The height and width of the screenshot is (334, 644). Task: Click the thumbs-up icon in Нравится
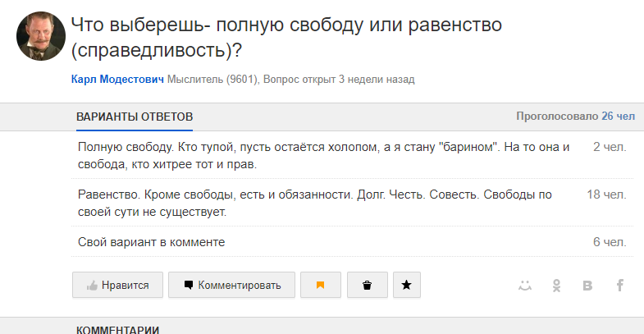click(92, 285)
